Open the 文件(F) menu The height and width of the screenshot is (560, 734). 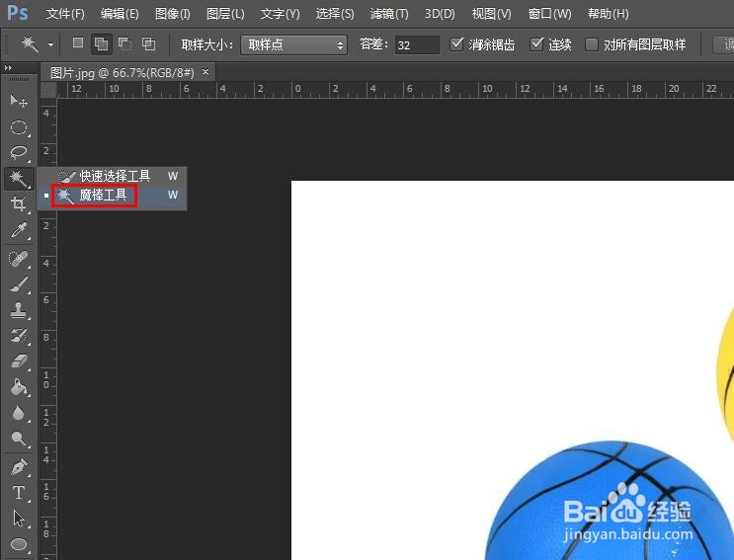coord(65,14)
